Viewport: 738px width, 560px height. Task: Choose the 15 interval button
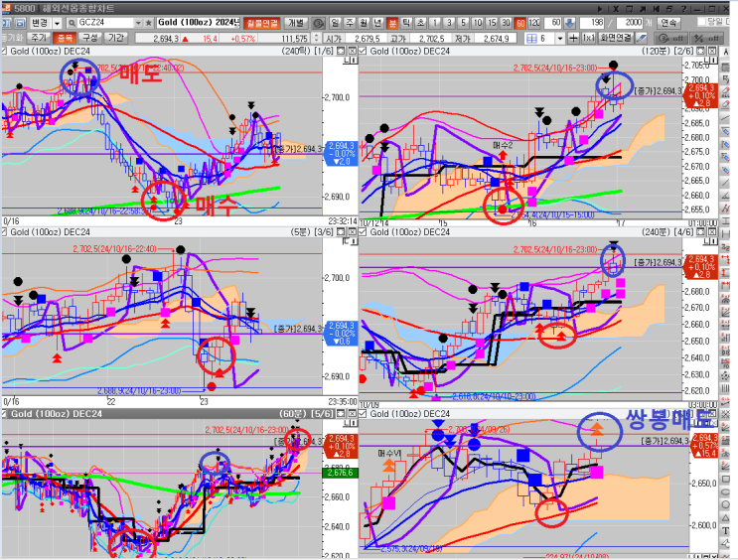(492, 23)
